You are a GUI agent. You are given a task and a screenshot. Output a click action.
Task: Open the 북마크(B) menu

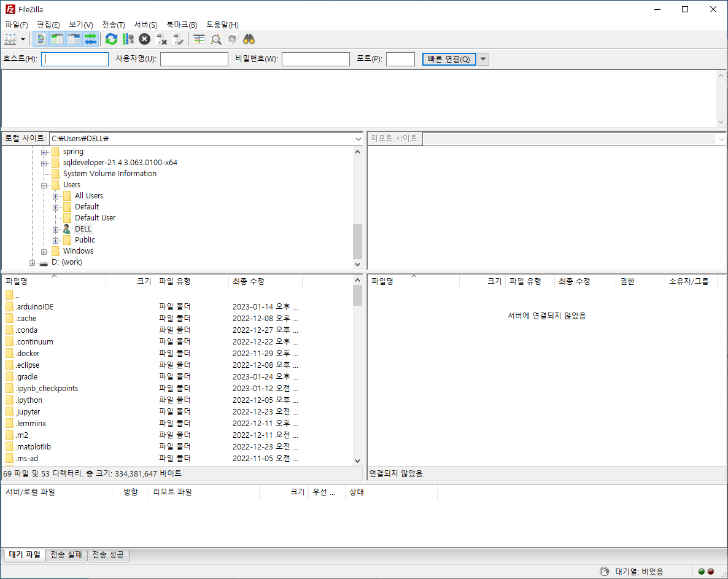click(182, 25)
